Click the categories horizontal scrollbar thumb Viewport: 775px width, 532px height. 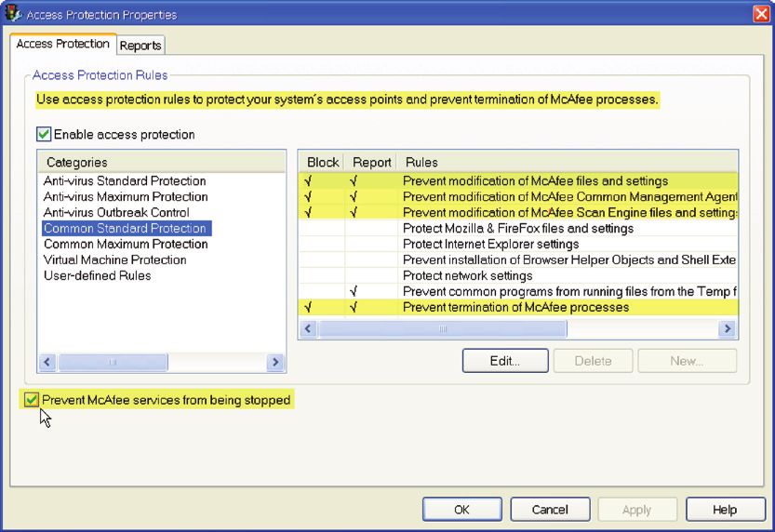(113, 362)
